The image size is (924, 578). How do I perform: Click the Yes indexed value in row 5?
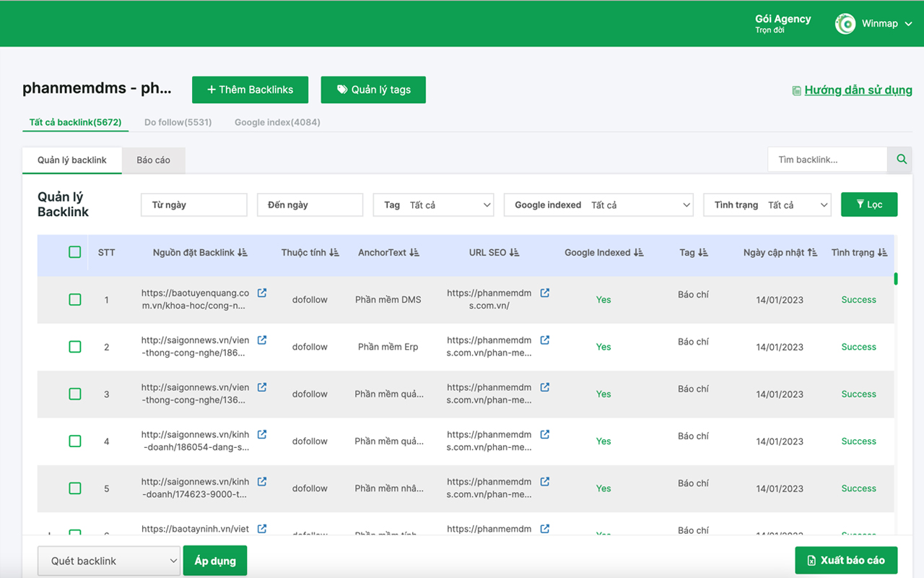click(x=603, y=488)
